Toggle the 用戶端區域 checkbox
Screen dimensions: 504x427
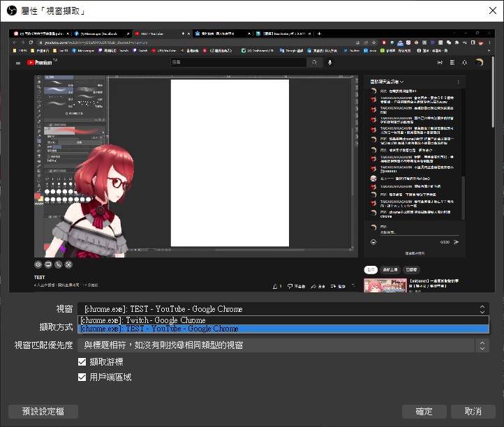82,377
